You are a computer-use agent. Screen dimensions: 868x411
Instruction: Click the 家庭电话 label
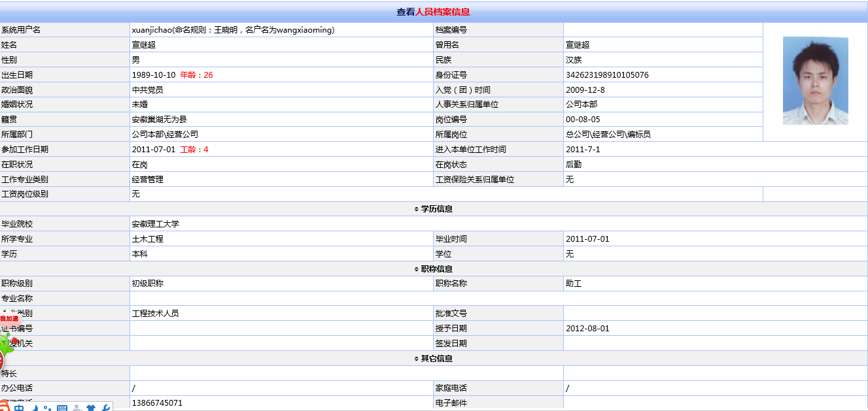pos(451,388)
